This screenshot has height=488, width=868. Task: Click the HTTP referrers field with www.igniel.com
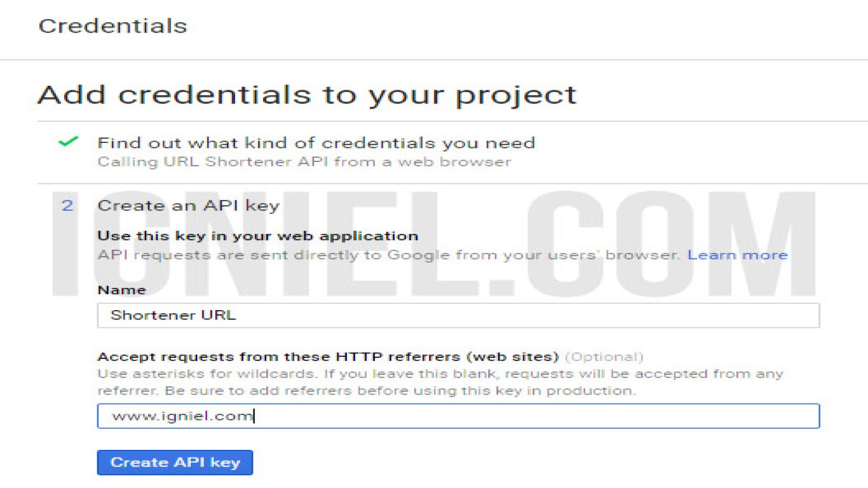(458, 416)
